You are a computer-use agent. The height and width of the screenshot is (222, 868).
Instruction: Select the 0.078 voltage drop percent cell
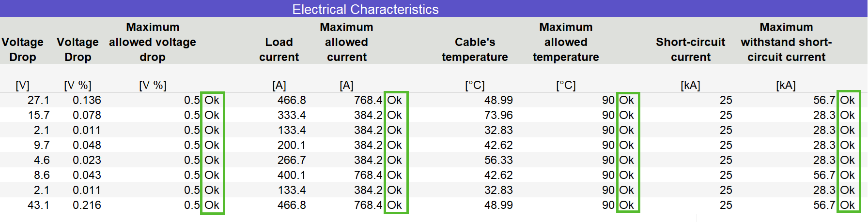tap(87, 115)
